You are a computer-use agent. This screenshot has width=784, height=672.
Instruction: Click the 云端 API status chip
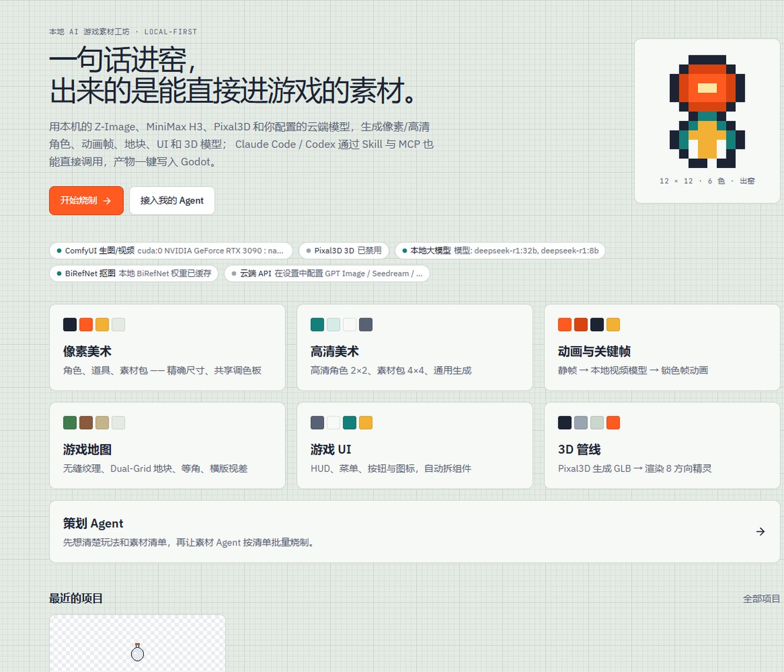tap(327, 273)
